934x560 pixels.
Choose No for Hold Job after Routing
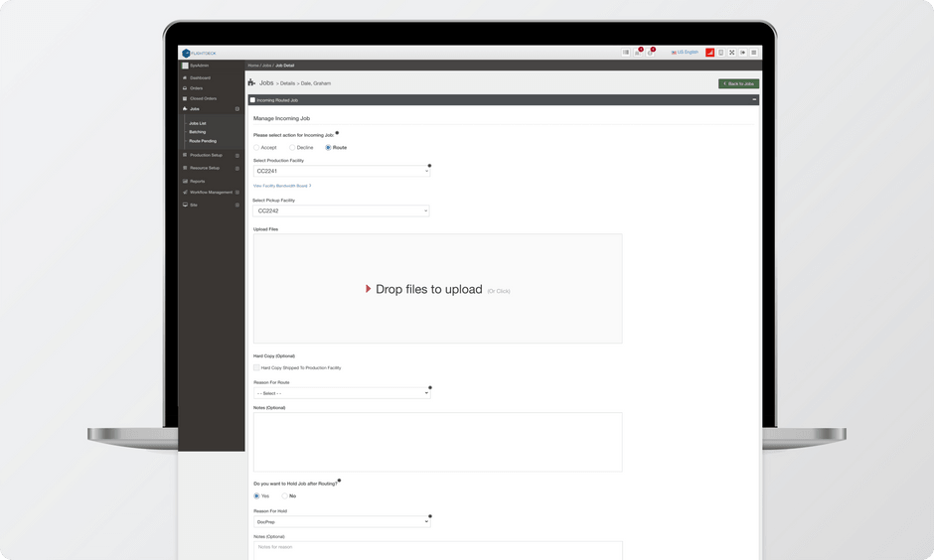[x=285, y=495]
